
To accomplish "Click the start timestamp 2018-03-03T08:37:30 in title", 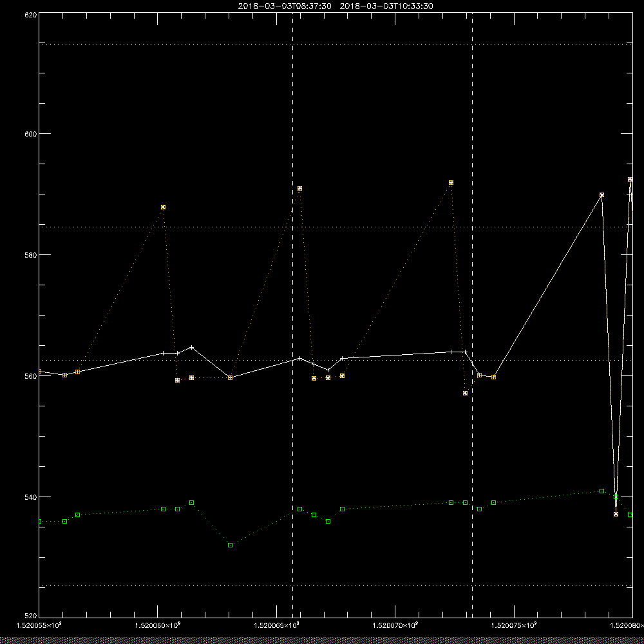I will coord(285,6).
